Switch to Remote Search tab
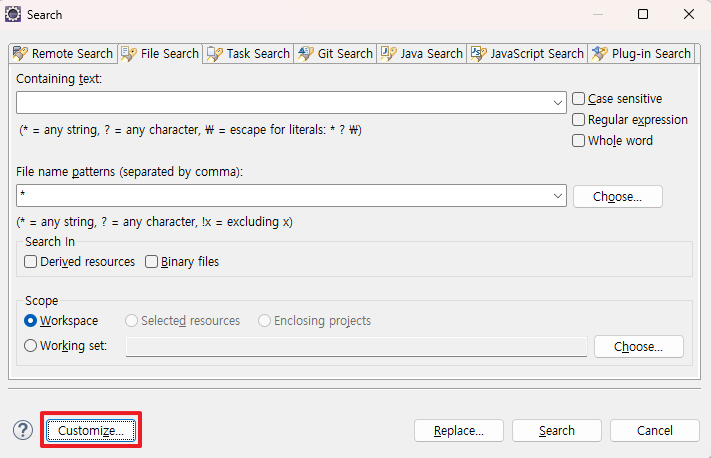 click(x=63, y=54)
